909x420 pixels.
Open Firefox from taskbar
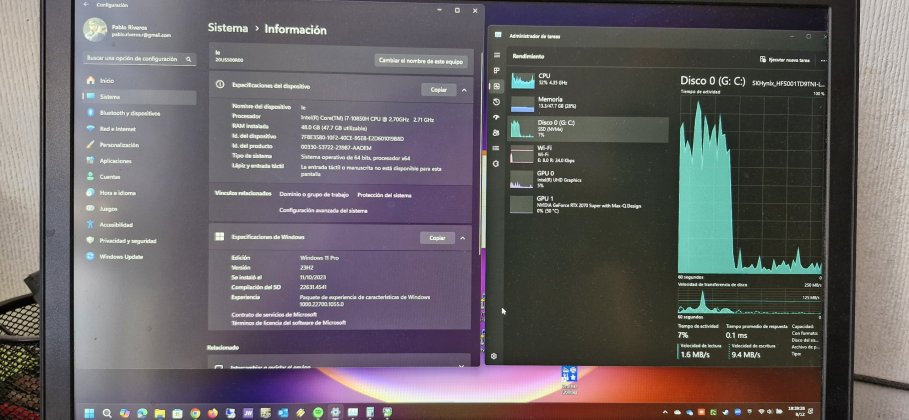pyautogui.click(x=213, y=412)
